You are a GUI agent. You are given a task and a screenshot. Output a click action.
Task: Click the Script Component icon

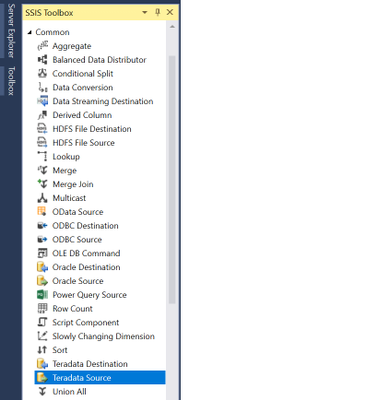click(x=42, y=322)
